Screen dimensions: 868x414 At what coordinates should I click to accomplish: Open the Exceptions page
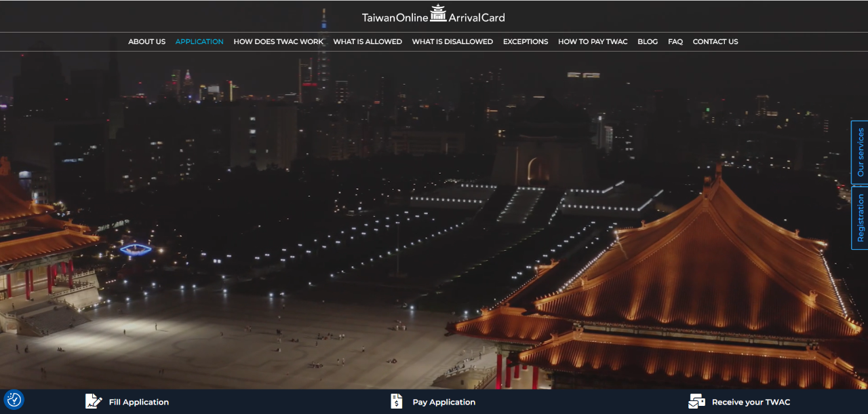(526, 42)
